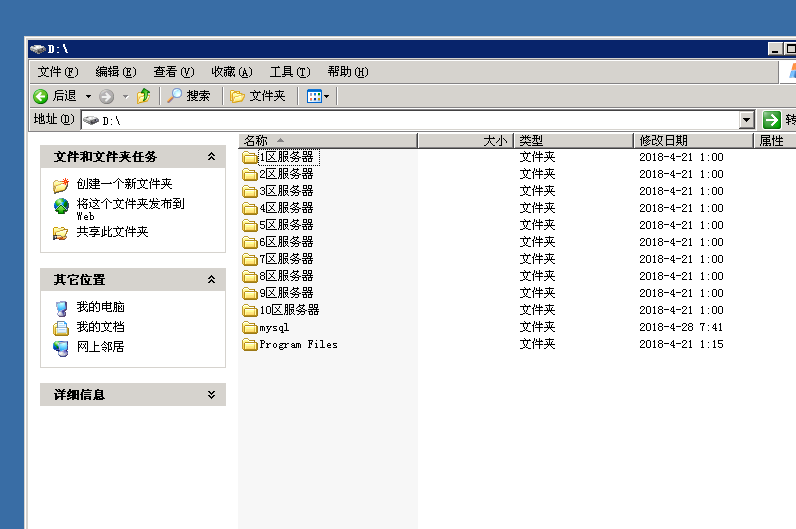The image size is (796, 529).
Task: Click the Up one level folder icon
Action: point(143,96)
